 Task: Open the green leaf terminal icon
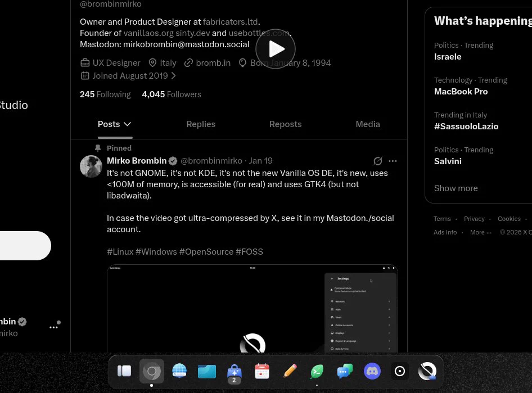coord(317,371)
